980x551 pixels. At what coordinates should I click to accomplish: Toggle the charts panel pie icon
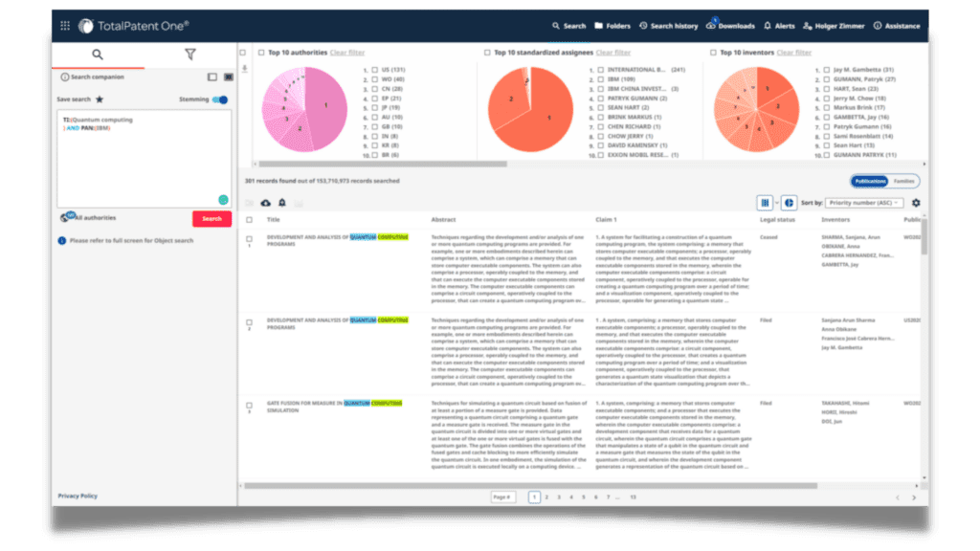[x=789, y=203]
